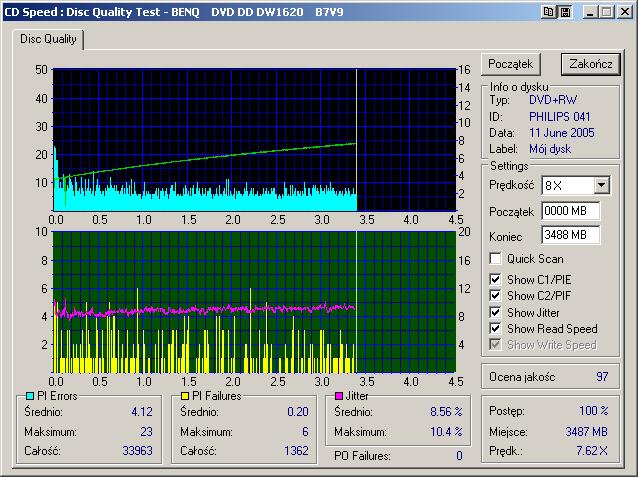Click the PI Failures jitter graph area
The height and width of the screenshot is (477, 638).
click(x=254, y=302)
